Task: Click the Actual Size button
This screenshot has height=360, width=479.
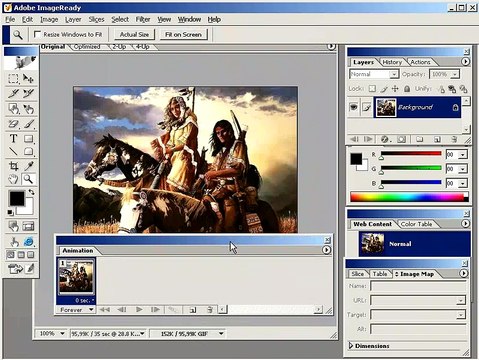Action: 134,34
